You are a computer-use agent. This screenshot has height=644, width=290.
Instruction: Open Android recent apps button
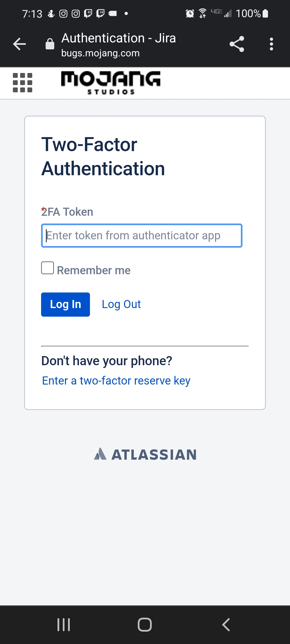pos(64,625)
